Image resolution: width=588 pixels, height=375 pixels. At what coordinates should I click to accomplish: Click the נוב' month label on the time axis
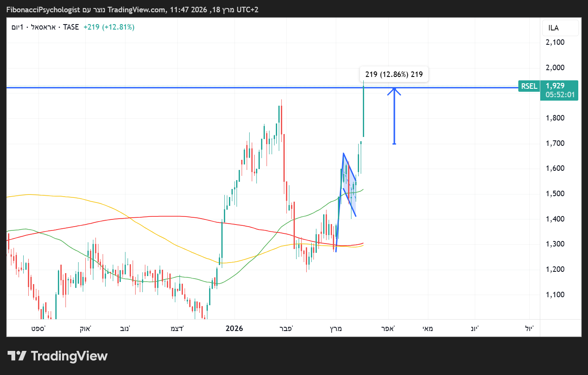click(124, 328)
